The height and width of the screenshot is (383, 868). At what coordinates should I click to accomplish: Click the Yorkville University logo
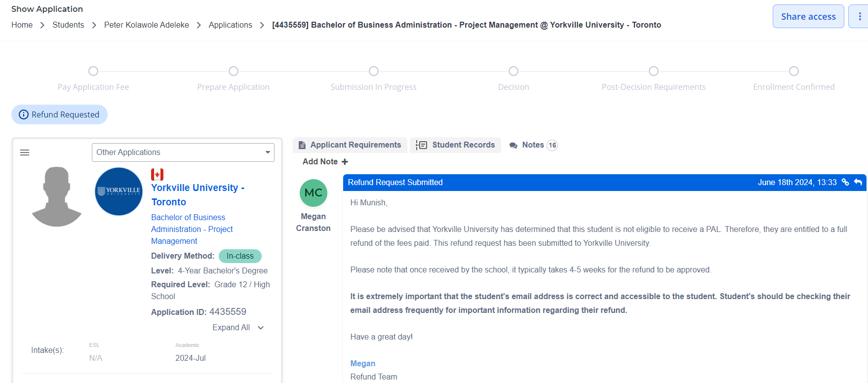[118, 191]
